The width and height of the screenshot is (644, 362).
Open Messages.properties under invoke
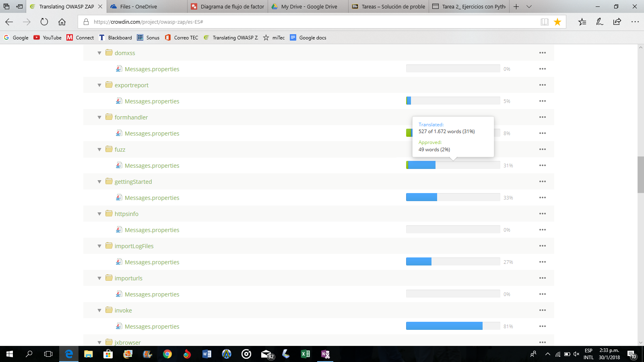152,327
